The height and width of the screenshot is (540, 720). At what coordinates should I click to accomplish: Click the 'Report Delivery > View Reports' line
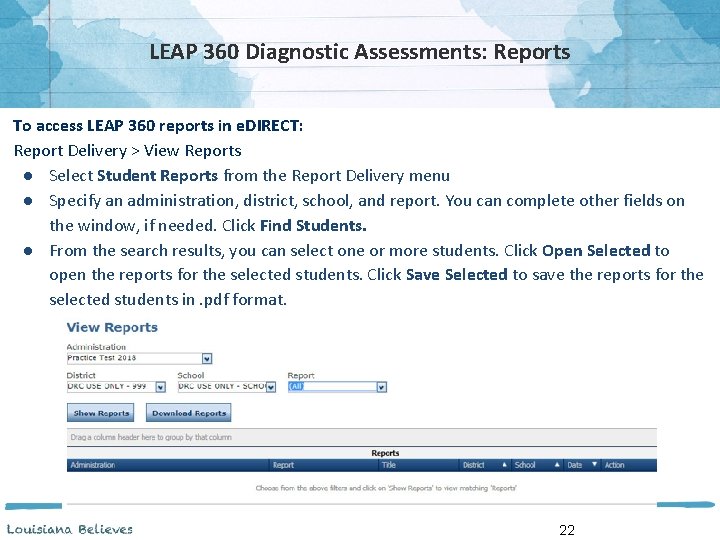[x=128, y=151]
